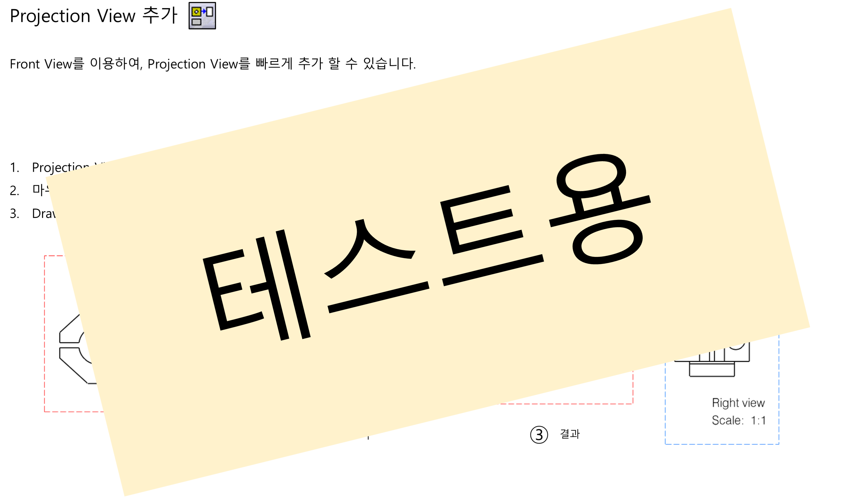Screen dimensions: 841x504
Task: Select the circled number 3 marker
Action: click(x=539, y=435)
